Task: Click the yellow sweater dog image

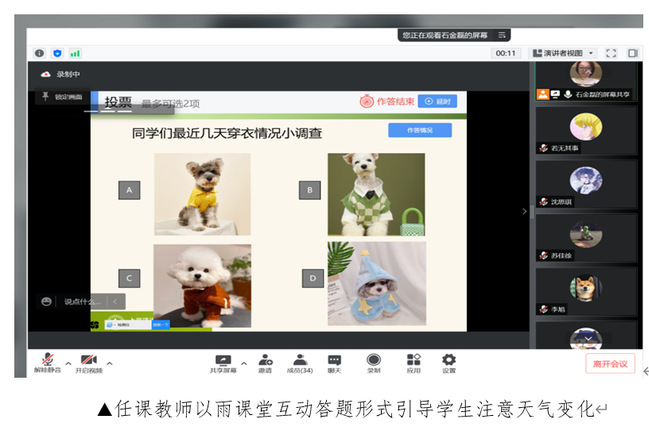Action: point(202,193)
